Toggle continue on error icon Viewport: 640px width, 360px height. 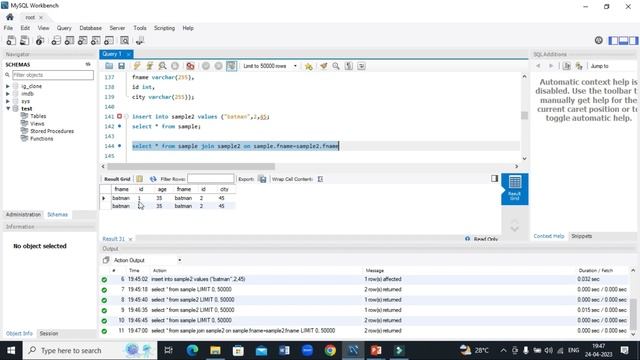point(190,66)
